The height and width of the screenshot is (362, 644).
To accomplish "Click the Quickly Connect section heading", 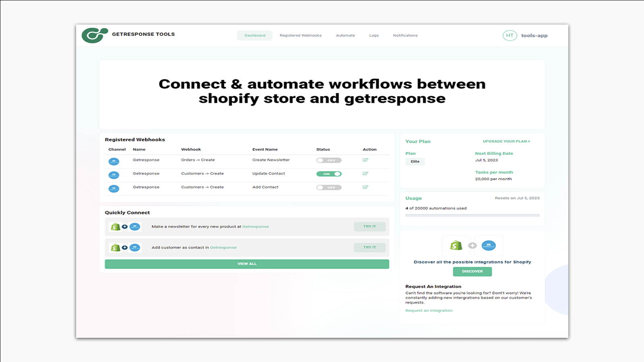I will pos(127,213).
